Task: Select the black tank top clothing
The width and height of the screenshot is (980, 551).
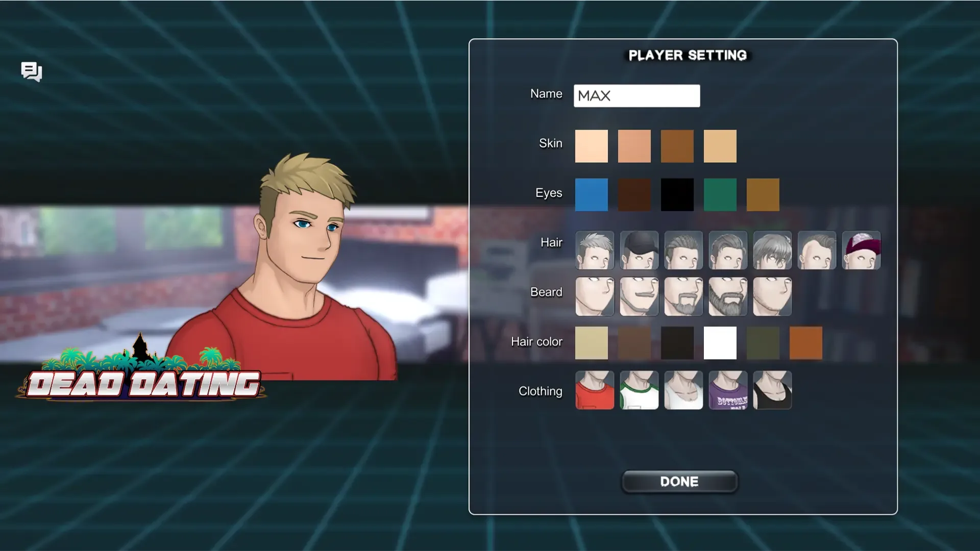Action: (x=772, y=390)
